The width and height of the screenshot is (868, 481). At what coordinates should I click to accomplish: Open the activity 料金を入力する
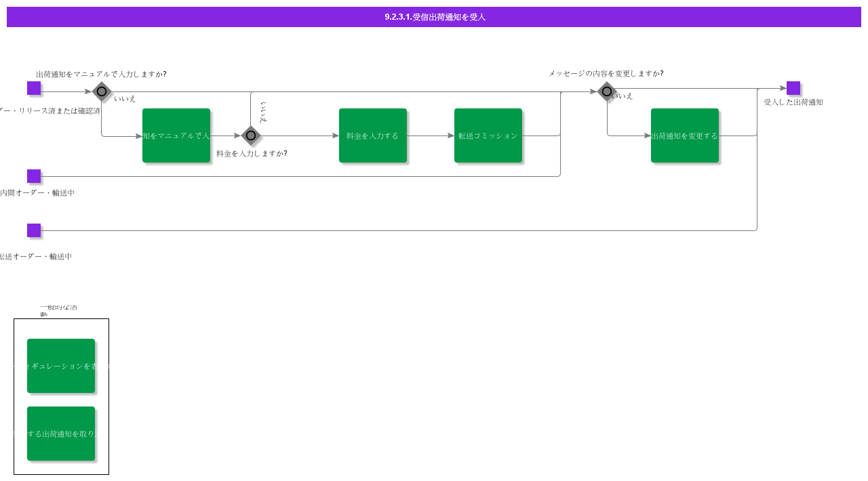[373, 135]
